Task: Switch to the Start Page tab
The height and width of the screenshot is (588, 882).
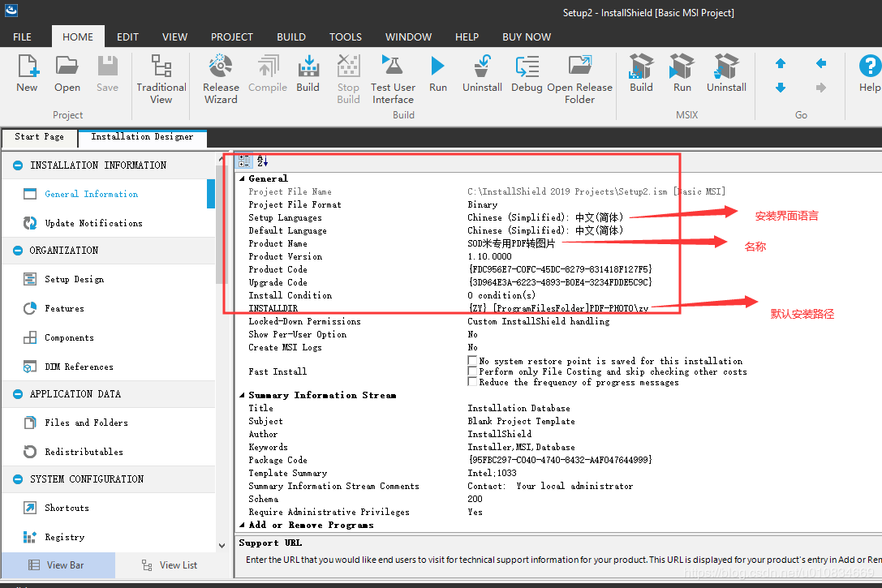Action: 39,136
